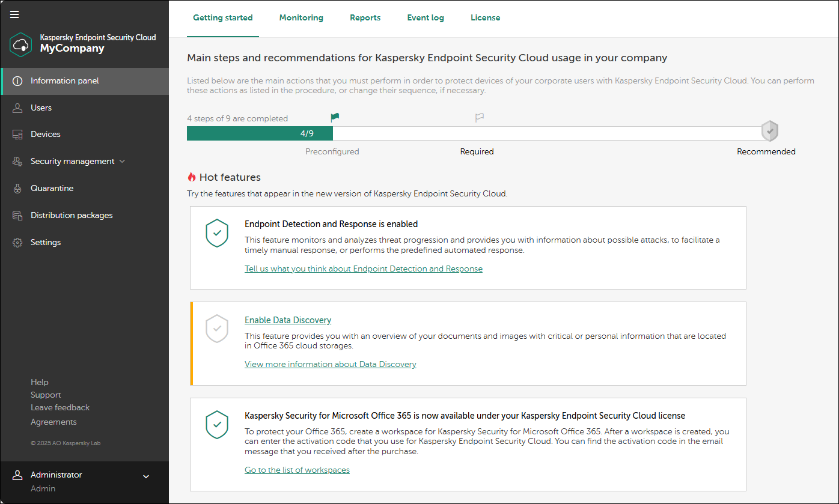The width and height of the screenshot is (839, 504).
Task: Select Information panel in the sidebar
Action: 65,81
